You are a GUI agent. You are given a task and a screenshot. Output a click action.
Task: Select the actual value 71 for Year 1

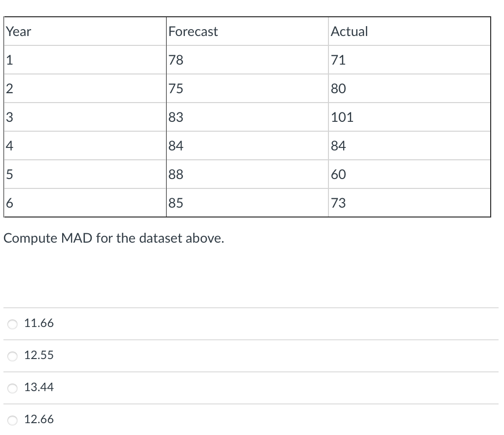click(338, 60)
